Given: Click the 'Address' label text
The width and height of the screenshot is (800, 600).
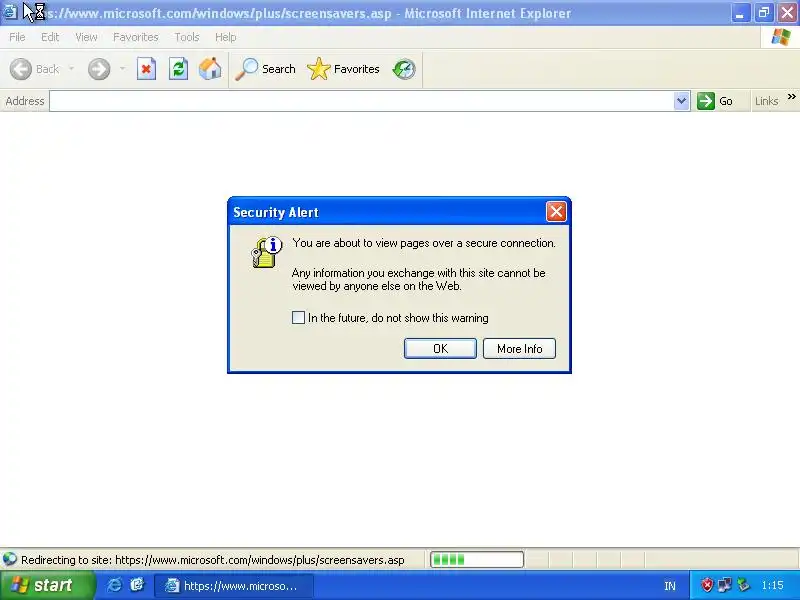Looking at the screenshot, I should point(24,101).
